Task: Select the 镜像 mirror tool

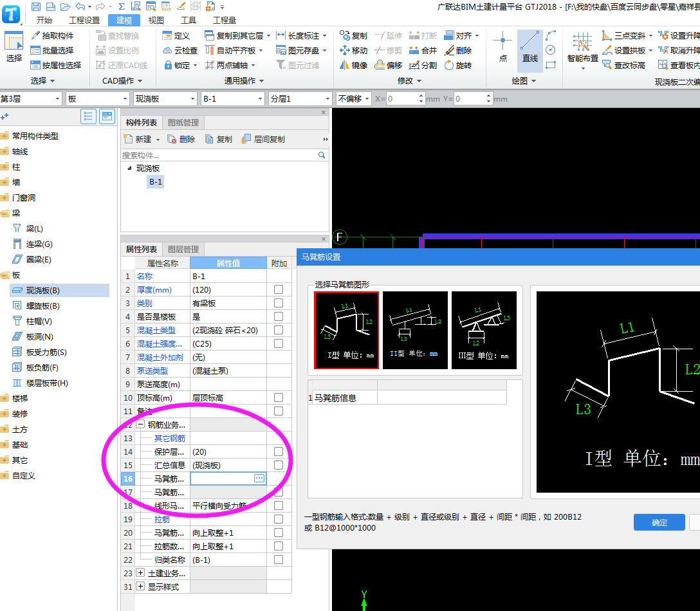Action: [x=354, y=65]
